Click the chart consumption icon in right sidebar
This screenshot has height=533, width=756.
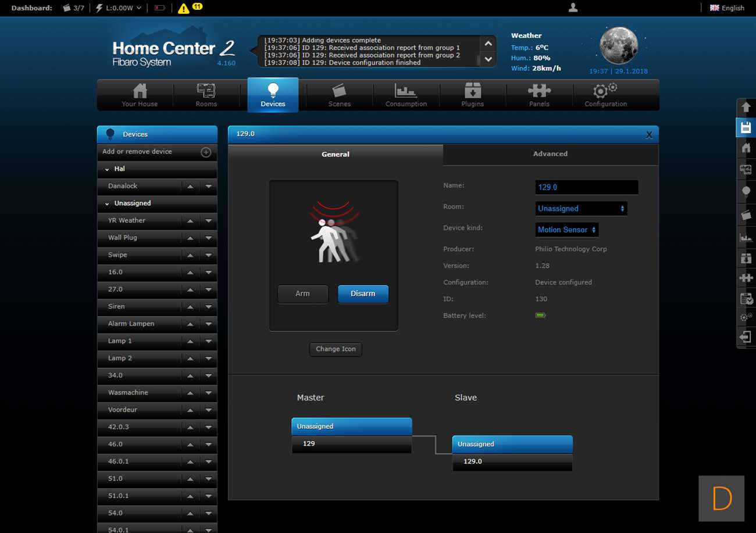click(x=746, y=237)
